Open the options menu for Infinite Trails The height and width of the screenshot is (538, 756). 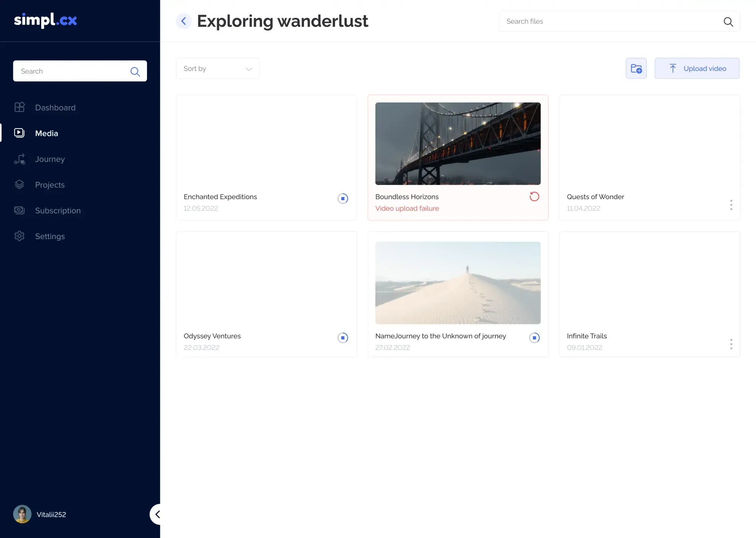click(731, 344)
